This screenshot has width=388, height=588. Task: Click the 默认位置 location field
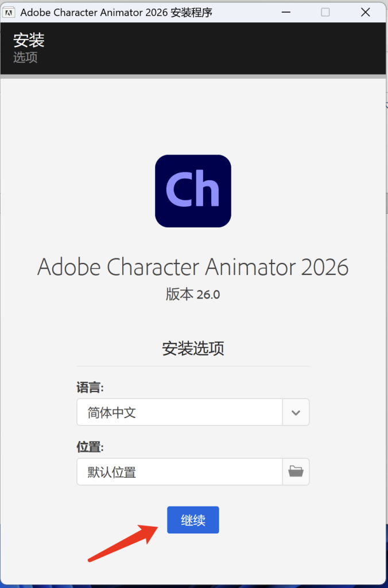click(x=180, y=472)
